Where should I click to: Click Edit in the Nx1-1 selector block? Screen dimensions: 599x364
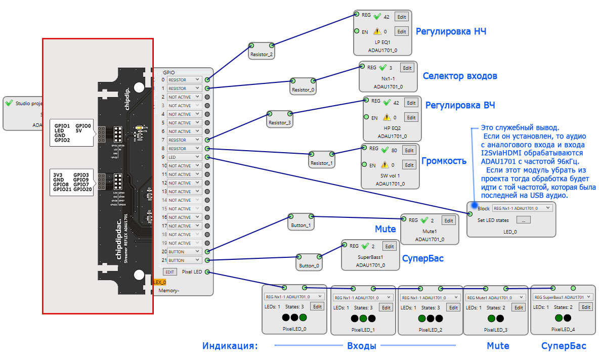coord(406,68)
